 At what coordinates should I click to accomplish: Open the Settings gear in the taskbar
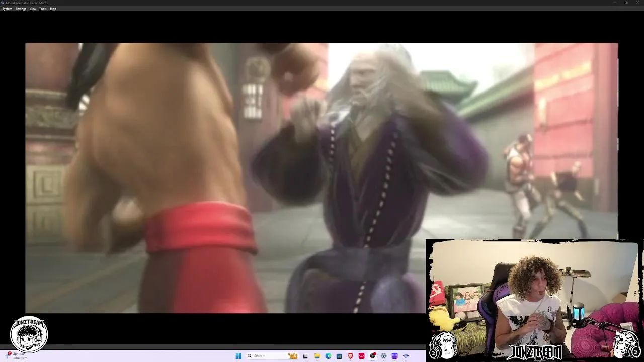(x=383, y=356)
